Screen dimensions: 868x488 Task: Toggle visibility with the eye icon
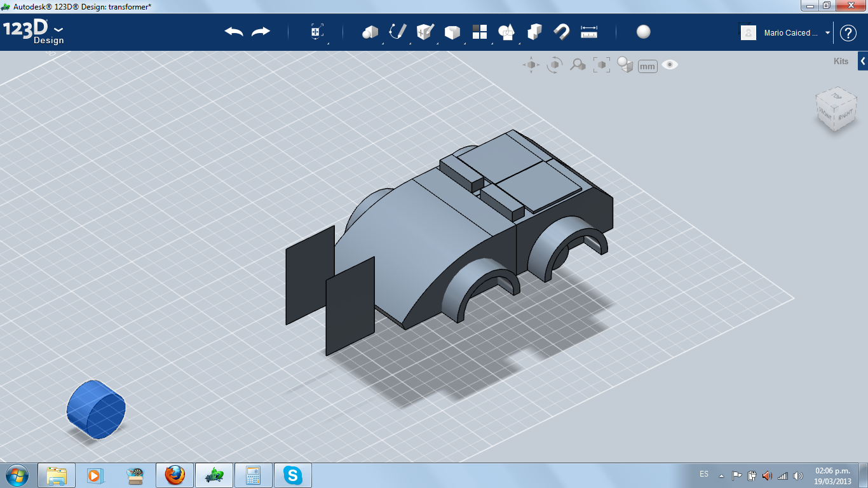670,65
